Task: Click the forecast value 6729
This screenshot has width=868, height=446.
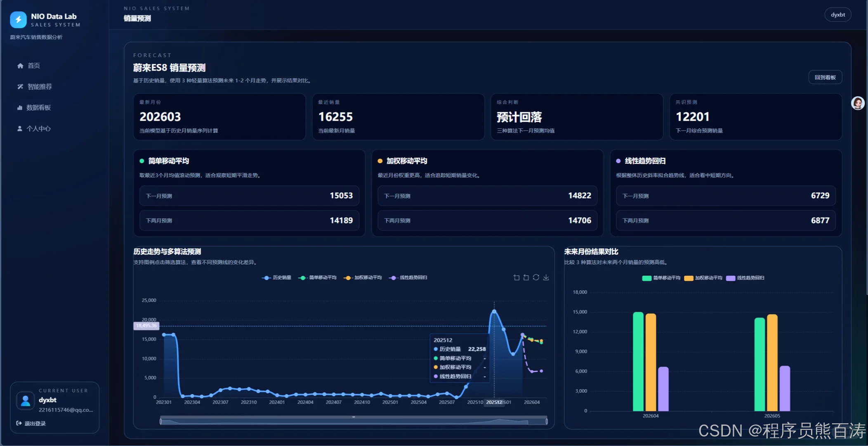Action: pyautogui.click(x=820, y=196)
